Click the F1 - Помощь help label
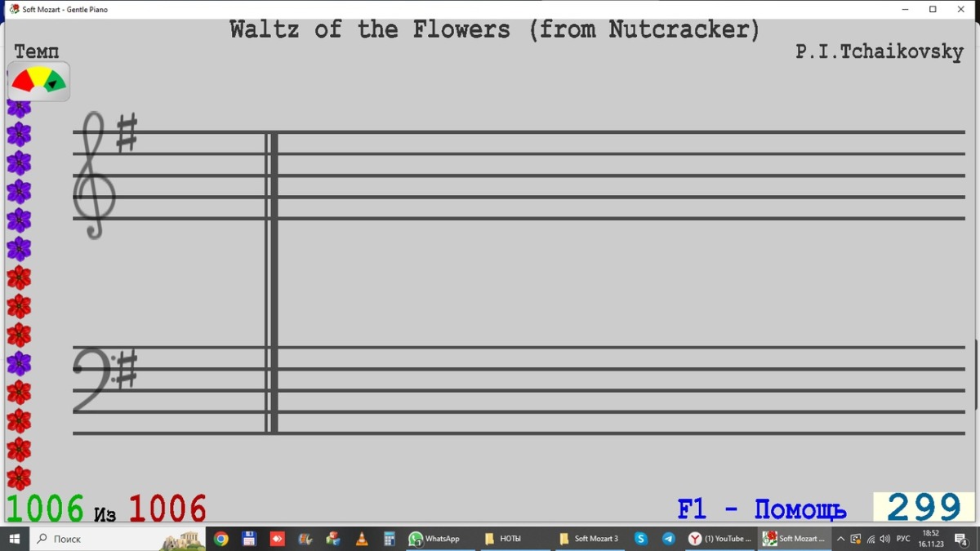This screenshot has height=551, width=980. click(x=761, y=510)
